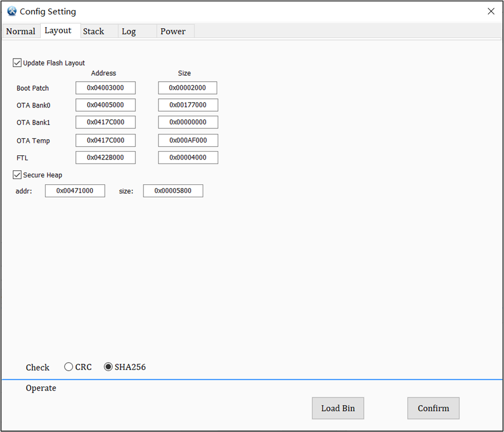Stay on the Layout tab
Viewport: 504px width, 432px height.
[59, 31]
